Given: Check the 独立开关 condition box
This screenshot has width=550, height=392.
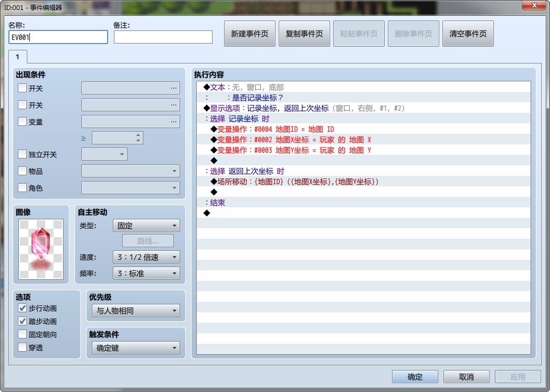Looking at the screenshot, I should [x=22, y=154].
